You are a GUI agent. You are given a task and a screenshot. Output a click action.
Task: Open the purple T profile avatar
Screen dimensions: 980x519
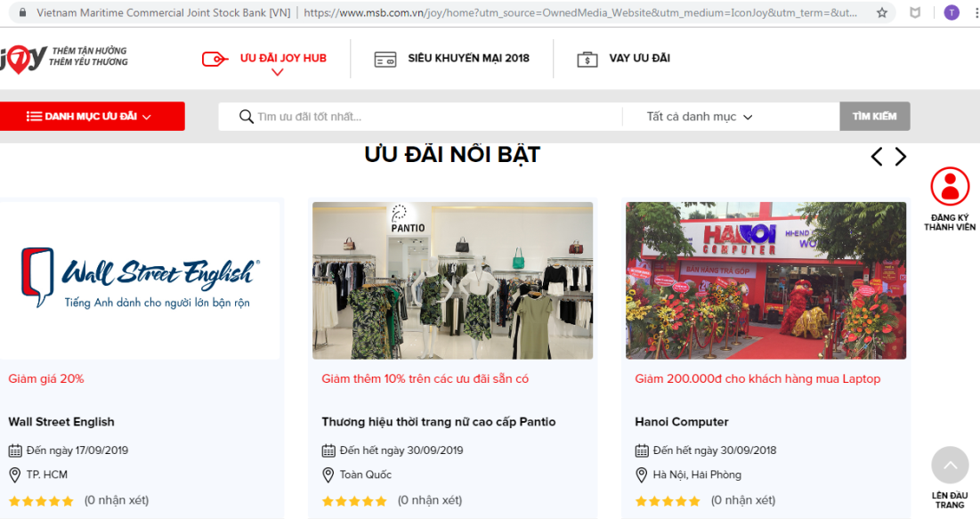[952, 12]
